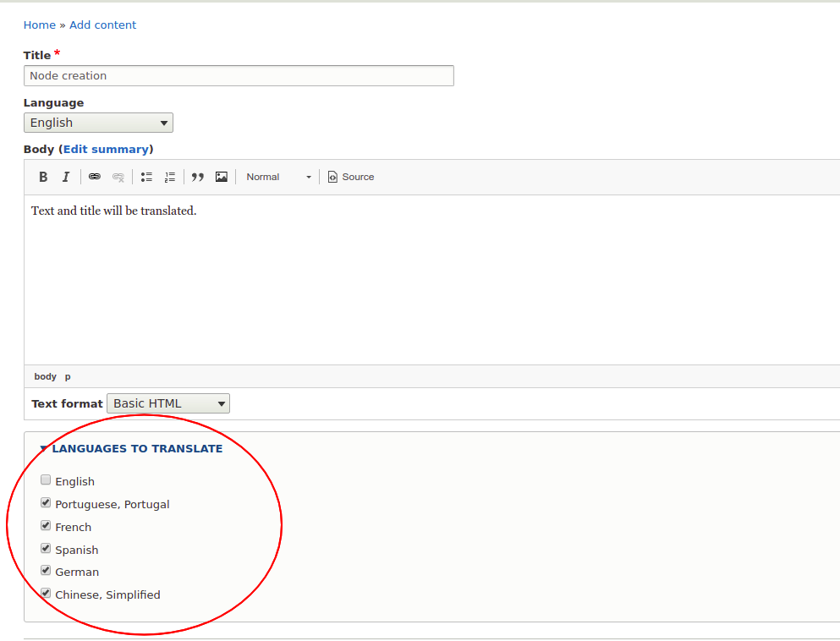Click the Edit summary link
Screen dimensions: 840x641
point(106,150)
